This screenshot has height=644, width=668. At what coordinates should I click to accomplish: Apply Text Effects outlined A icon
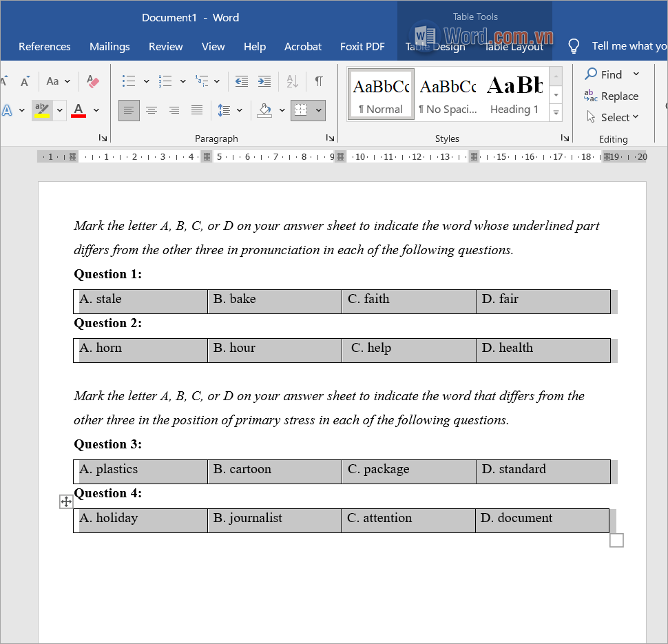pyautogui.click(x=7, y=110)
